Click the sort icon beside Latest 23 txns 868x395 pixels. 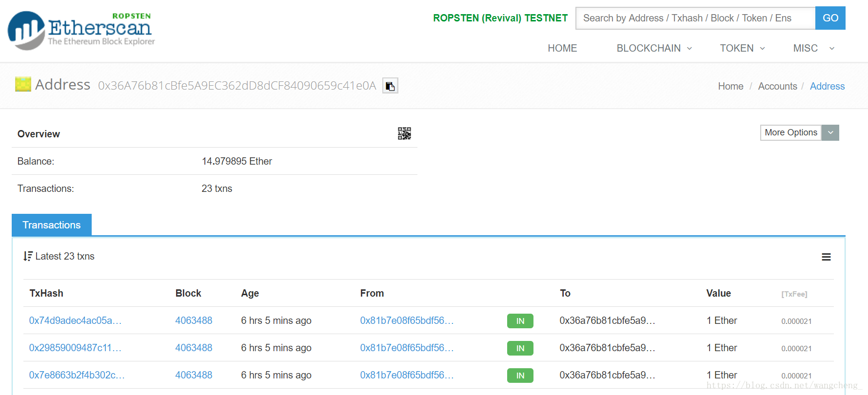28,256
